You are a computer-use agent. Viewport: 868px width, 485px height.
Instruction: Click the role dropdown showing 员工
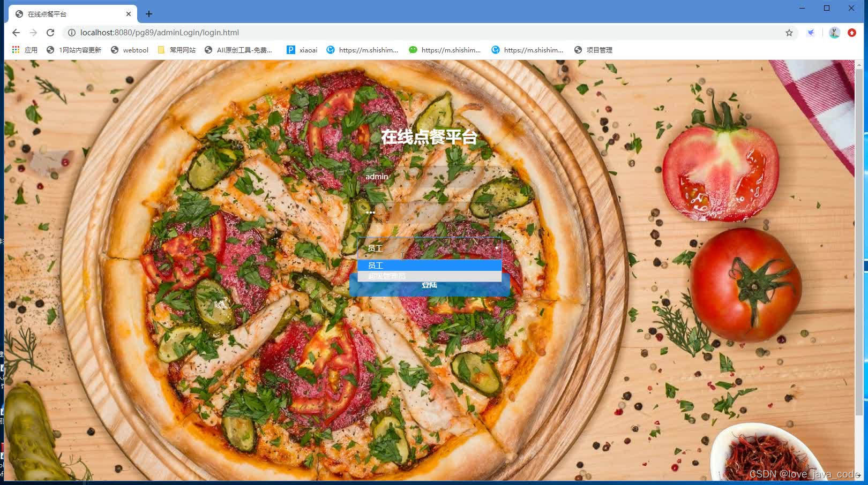coord(429,248)
